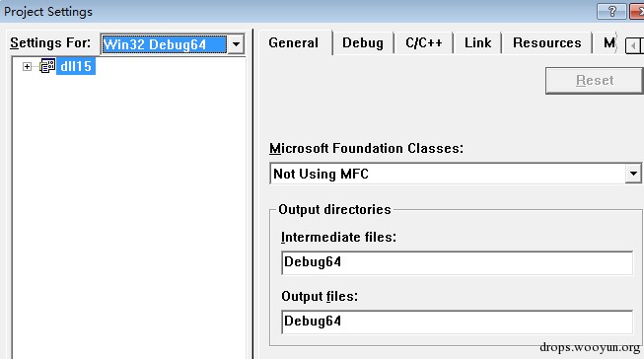Image resolution: width=644 pixels, height=359 pixels.
Task: Open the Microsoft Foundation Classes dropdown arrow
Action: [x=633, y=174]
